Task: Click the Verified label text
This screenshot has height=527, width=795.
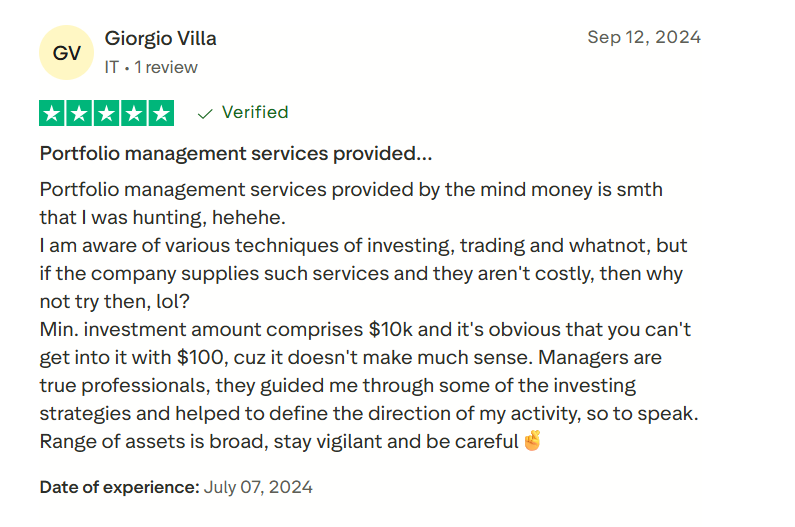Action: pyautogui.click(x=255, y=112)
